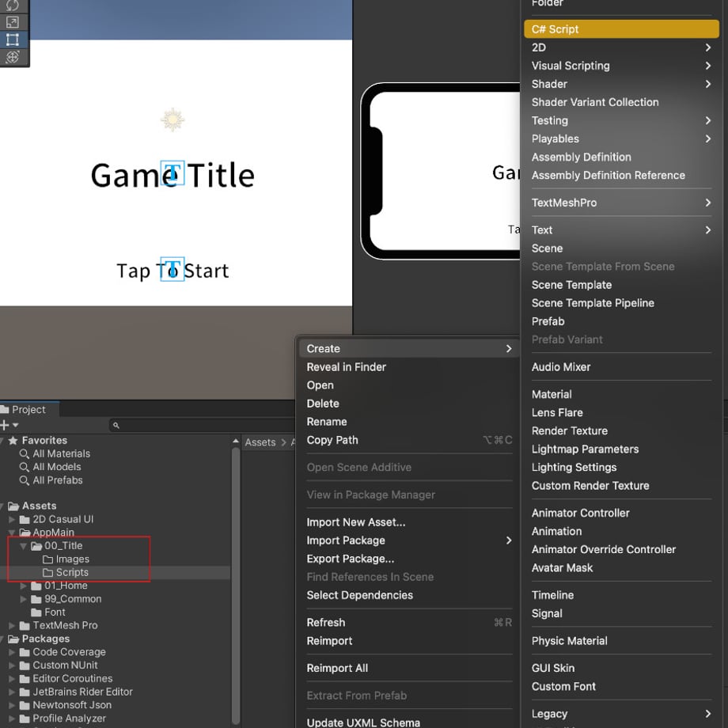The image size is (728, 728).
Task: Collapse the 00_Title folder arrow
Action: [x=23, y=546]
